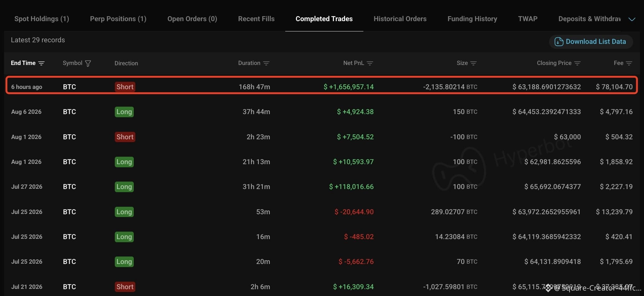Click Long badge in the Jul 27 2026 row
Viewport: 644px width, 296px height.
point(124,187)
